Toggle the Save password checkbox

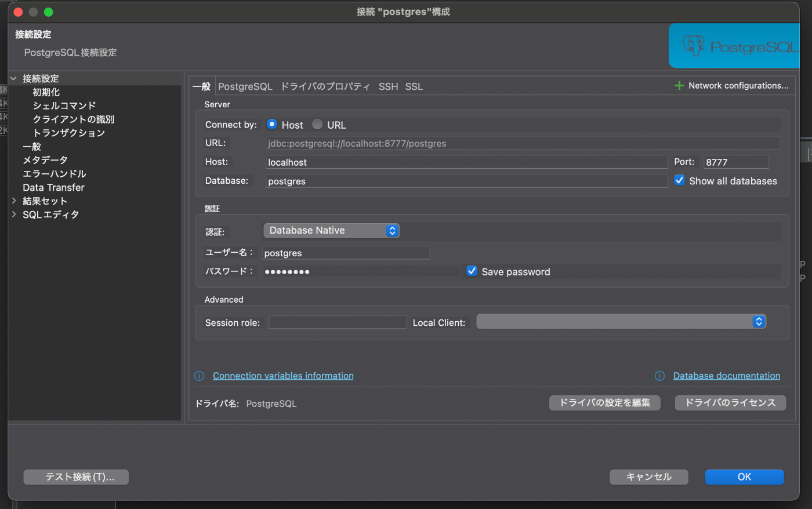[472, 271]
